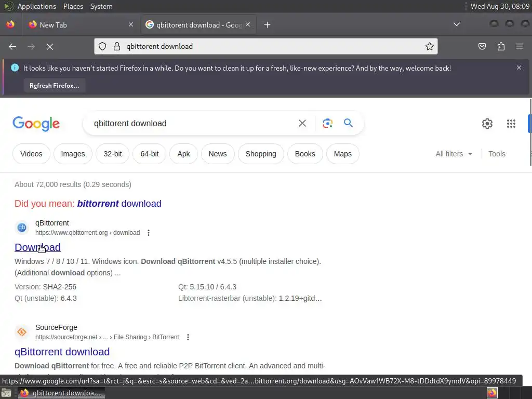
Task: Filter results by News
Action: point(218,154)
